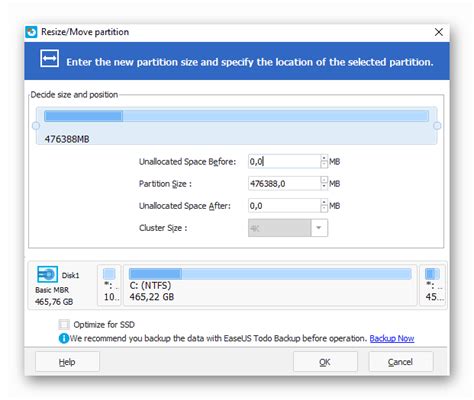Image resolution: width=474 pixels, height=400 pixels.
Task: Increase Unallocated Space After with up arrow
Action: (324, 202)
